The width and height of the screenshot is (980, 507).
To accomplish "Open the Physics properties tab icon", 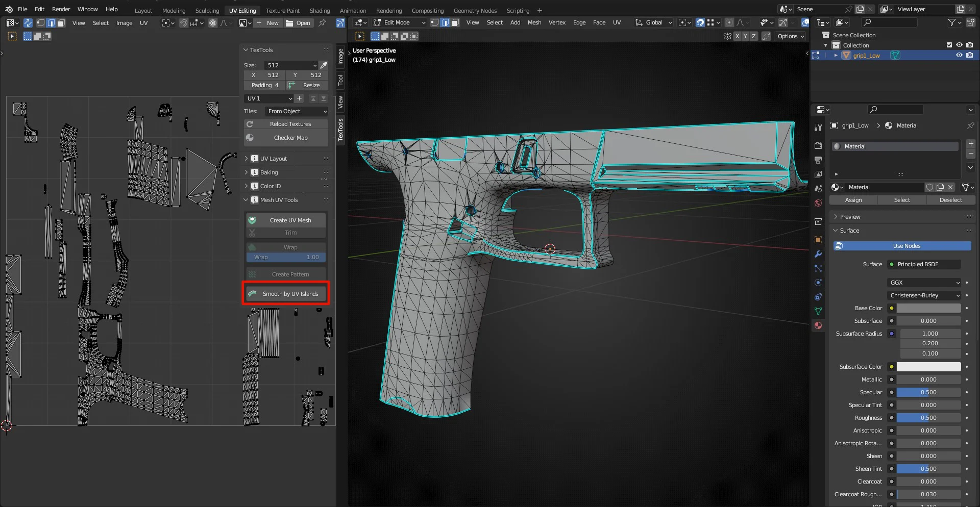I will [x=818, y=283].
